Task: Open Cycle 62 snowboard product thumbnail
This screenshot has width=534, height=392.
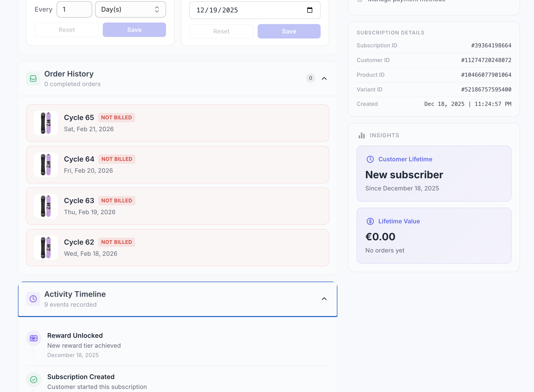Action: [46, 248]
